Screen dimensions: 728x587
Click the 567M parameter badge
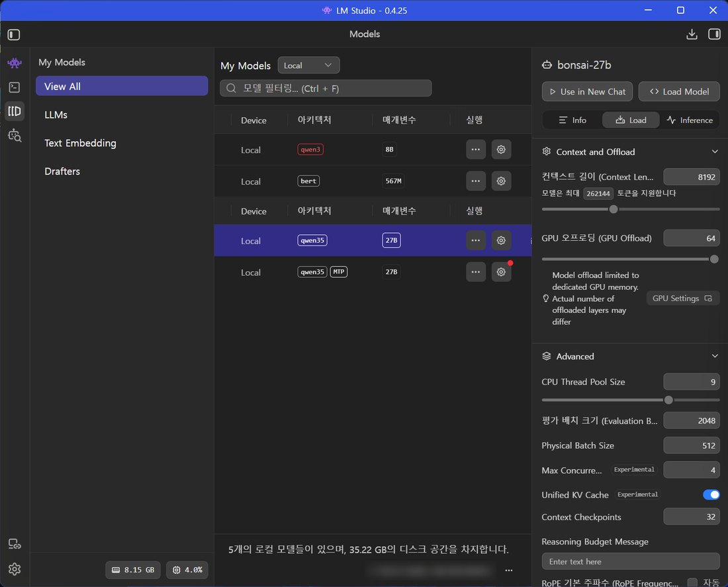(393, 181)
